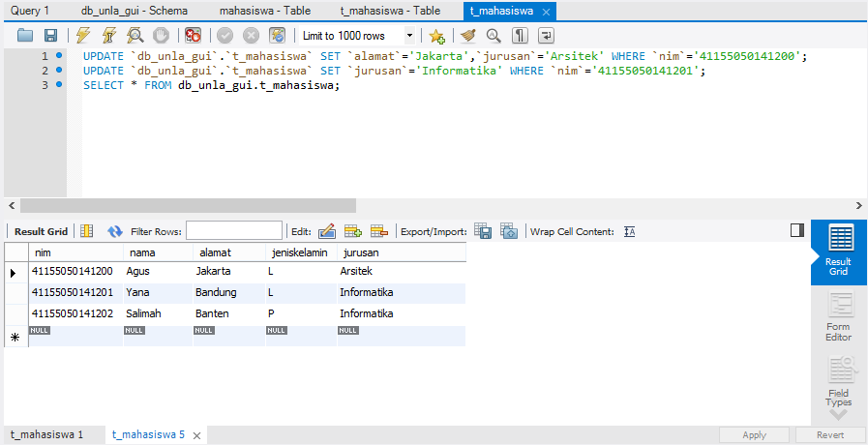Toggle Wrap Cell Content icon

tap(629, 232)
